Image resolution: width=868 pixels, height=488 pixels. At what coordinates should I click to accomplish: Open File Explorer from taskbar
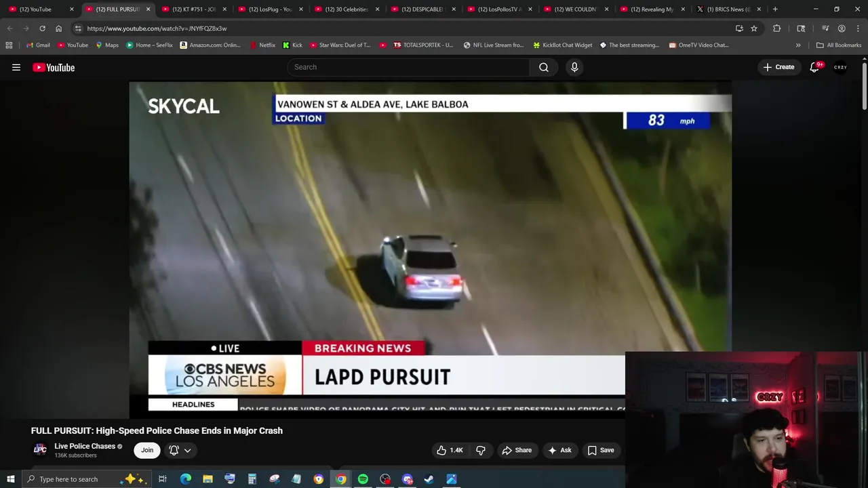point(208,479)
